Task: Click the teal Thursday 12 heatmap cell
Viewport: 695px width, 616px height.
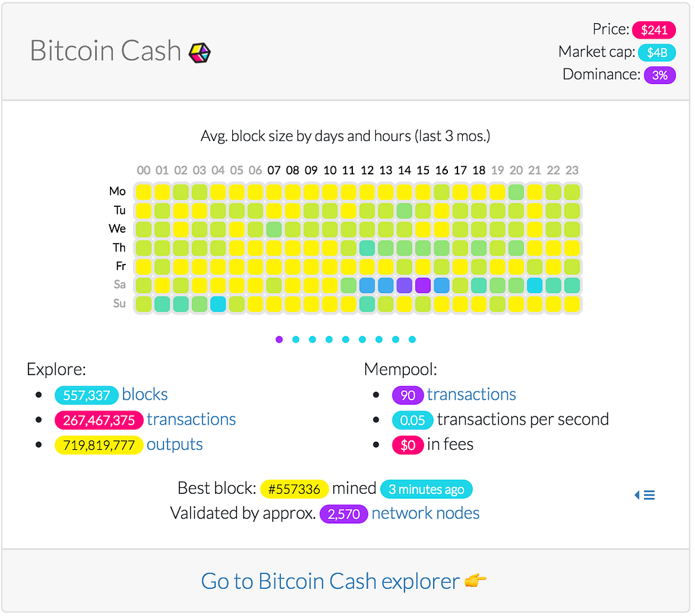Action: click(367, 248)
